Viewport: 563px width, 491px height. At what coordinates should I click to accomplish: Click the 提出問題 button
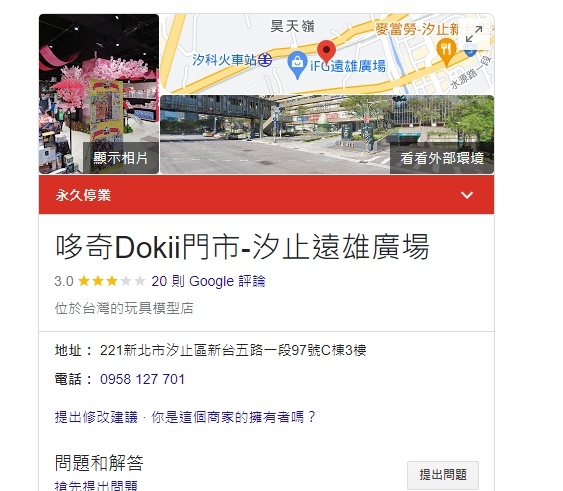pos(443,475)
